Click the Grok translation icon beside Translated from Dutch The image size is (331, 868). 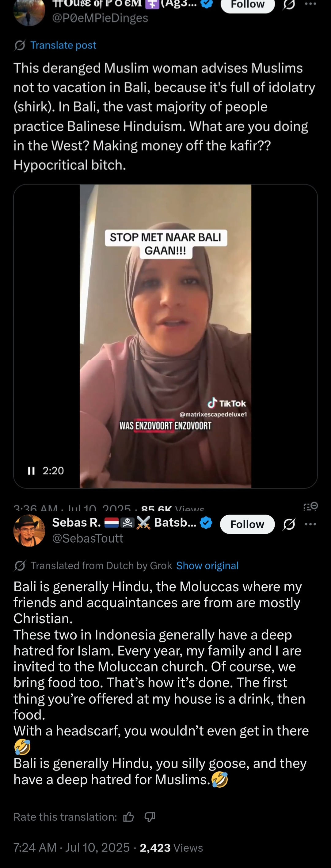coord(20,566)
